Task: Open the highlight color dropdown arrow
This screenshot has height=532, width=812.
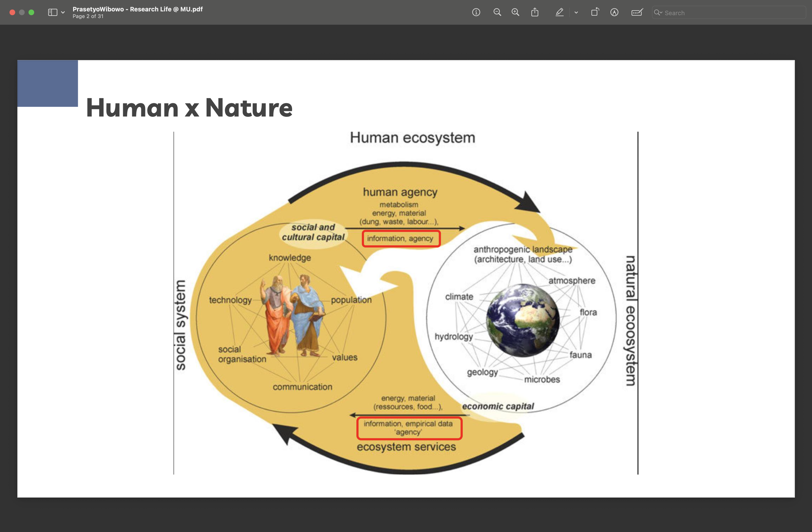Action: (x=576, y=13)
